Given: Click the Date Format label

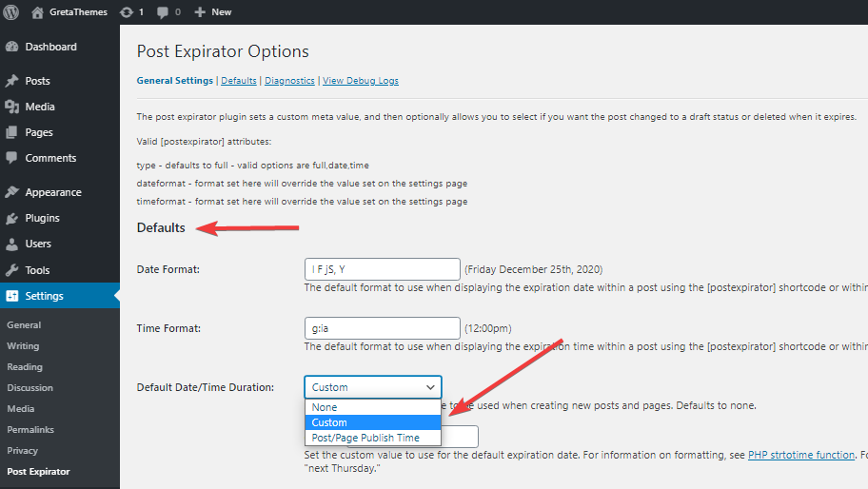Looking at the screenshot, I should click(168, 269).
